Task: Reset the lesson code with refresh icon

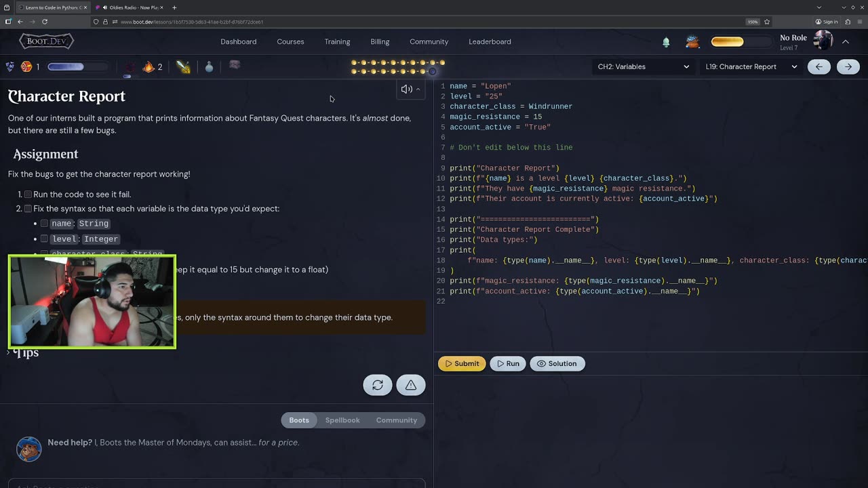Action: coord(378,385)
